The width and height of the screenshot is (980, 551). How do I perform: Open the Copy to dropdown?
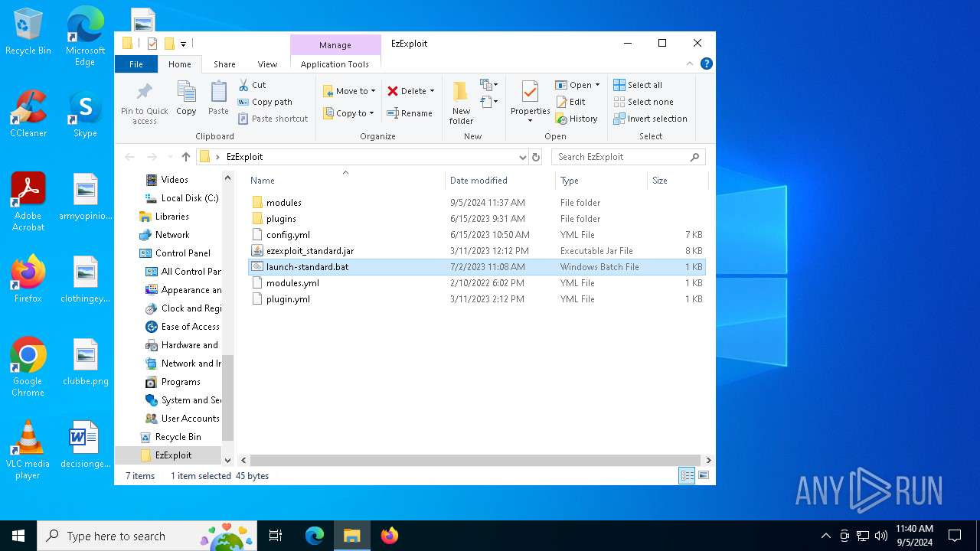[348, 113]
